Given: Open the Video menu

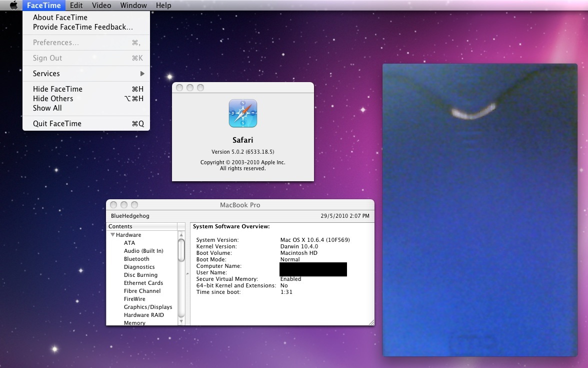Looking at the screenshot, I should tap(101, 5).
